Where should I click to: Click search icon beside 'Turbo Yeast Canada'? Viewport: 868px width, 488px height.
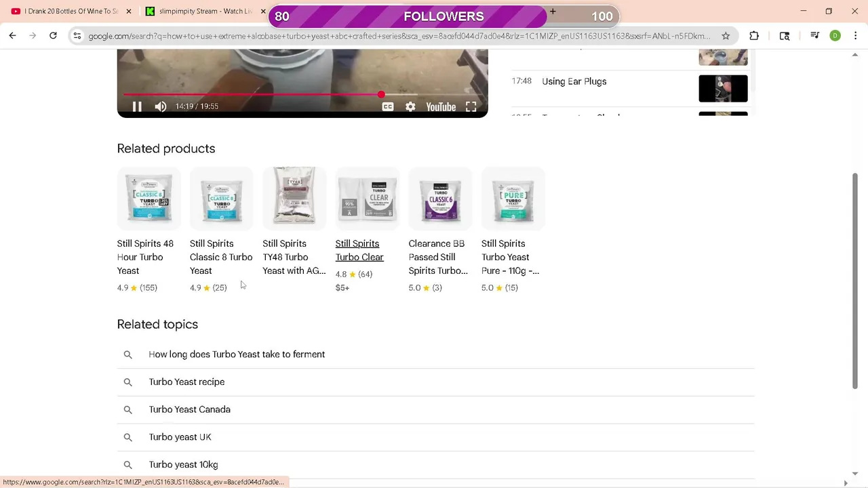click(127, 409)
